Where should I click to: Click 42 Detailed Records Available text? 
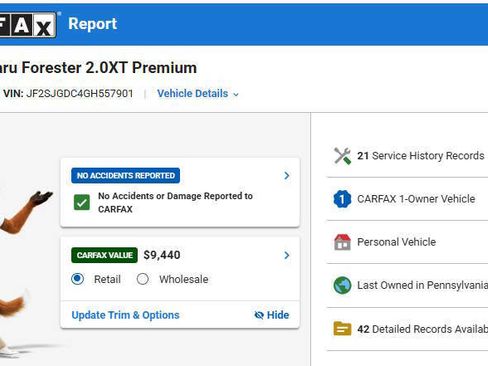tap(422, 329)
